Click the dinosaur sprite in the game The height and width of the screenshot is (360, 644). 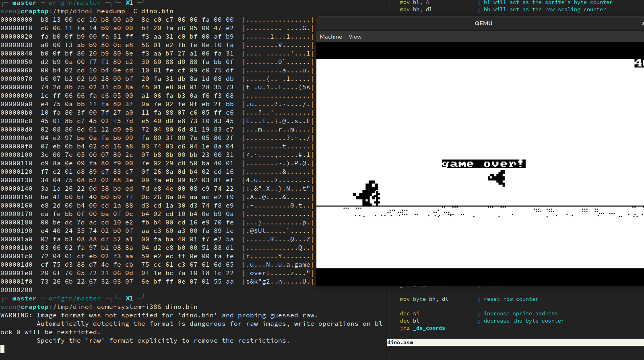(x=368, y=193)
